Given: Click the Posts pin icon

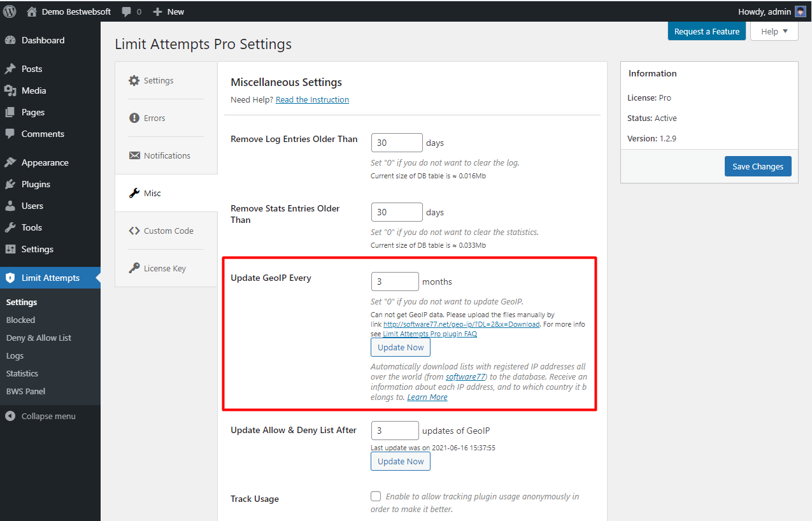Looking at the screenshot, I should tap(10, 69).
